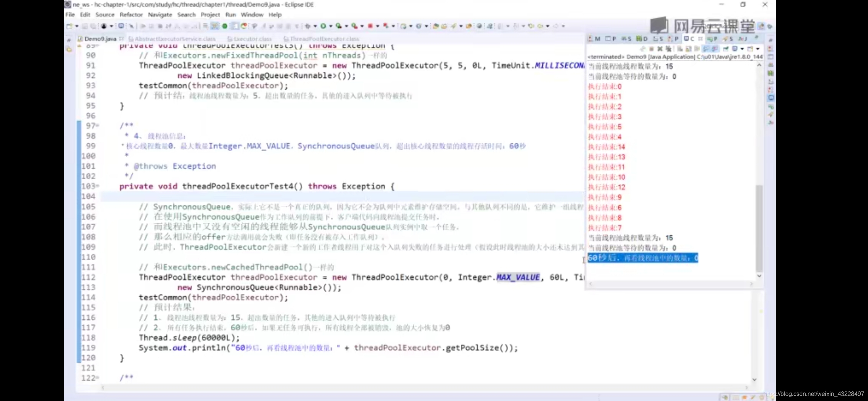Click the green Run button icon
868x401 pixels.
tap(323, 26)
